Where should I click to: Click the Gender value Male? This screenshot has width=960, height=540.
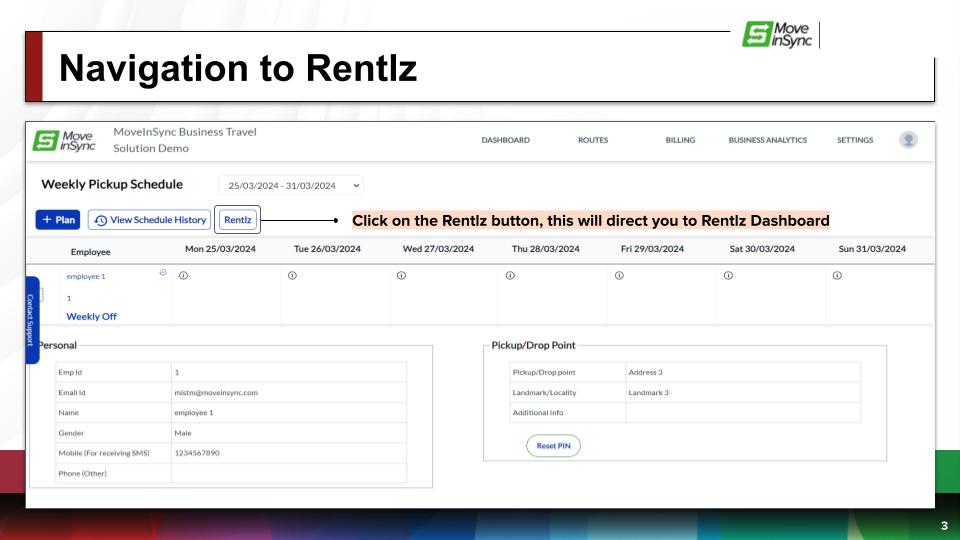tap(182, 433)
